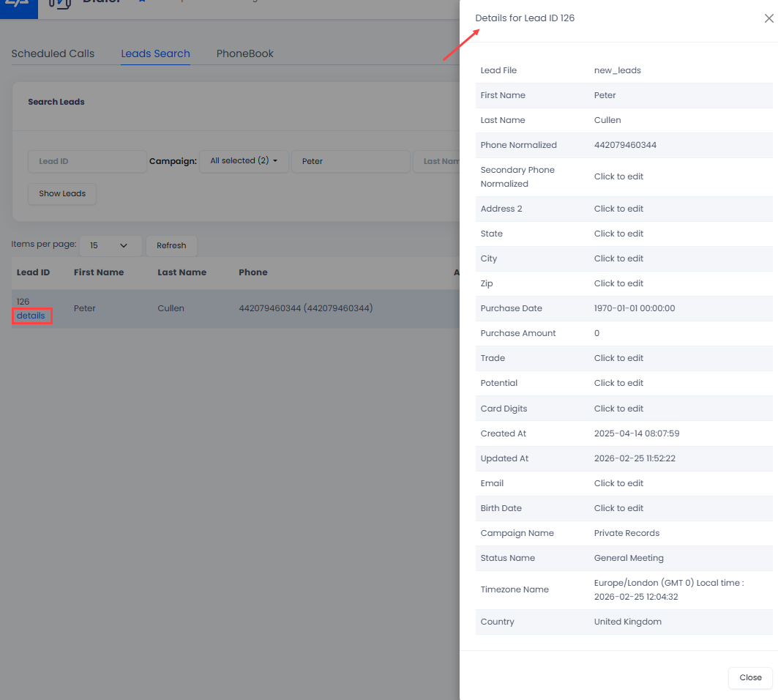Switch to the Scheduled Calls tab
The height and width of the screenshot is (700, 778).
coord(52,53)
